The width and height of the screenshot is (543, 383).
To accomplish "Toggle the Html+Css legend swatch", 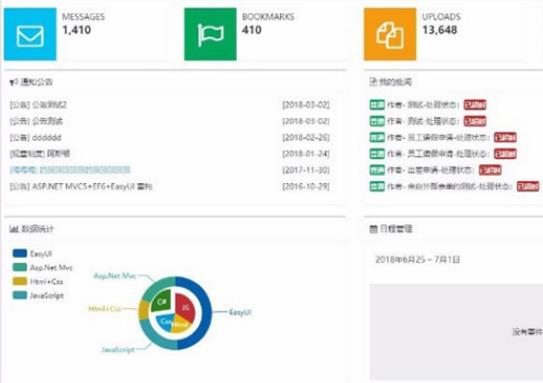I will [x=20, y=281].
